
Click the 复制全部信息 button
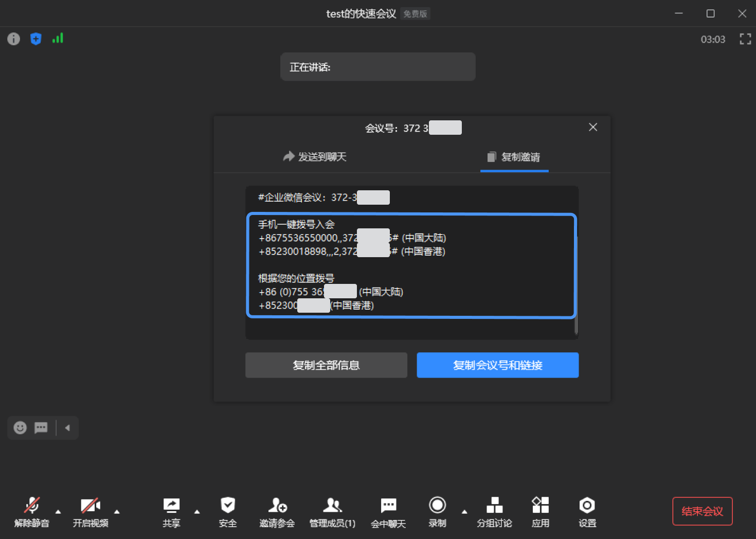click(x=326, y=365)
